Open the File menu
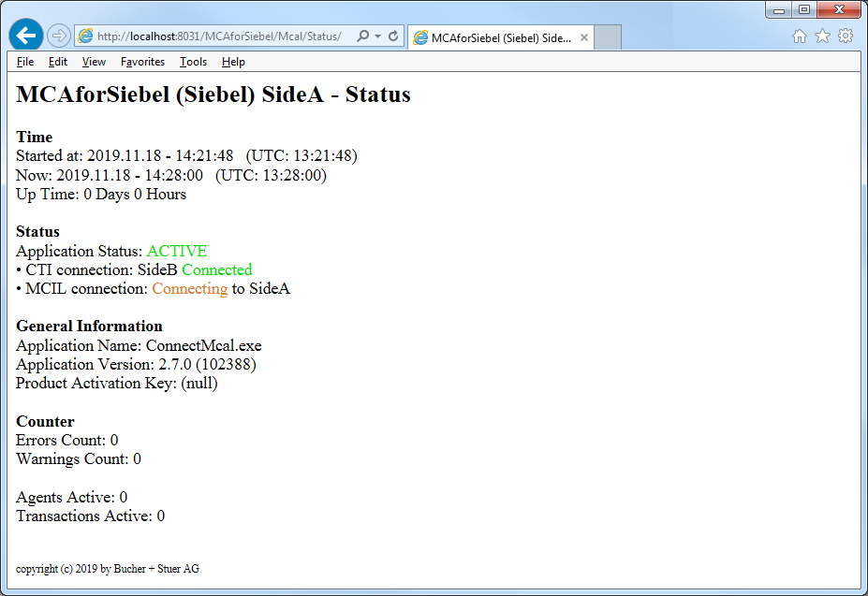 tap(24, 62)
